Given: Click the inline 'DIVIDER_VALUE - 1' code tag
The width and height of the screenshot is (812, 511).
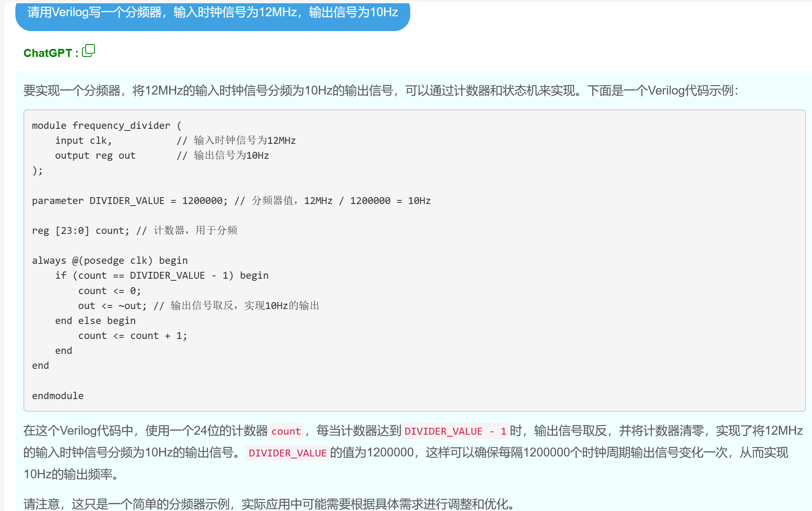Looking at the screenshot, I should point(456,431).
